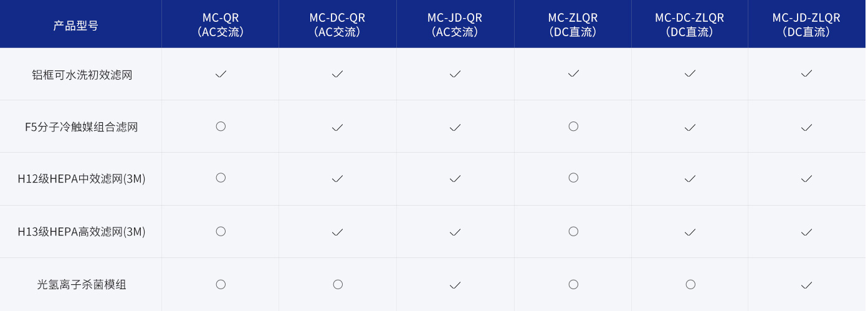This screenshot has height=311, width=868.
Task: Click the 光氢离子杀菌模组 row label
Action: point(82,285)
